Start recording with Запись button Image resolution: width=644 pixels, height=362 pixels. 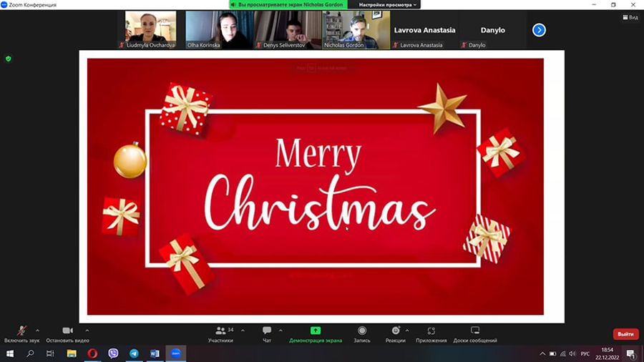(362, 333)
